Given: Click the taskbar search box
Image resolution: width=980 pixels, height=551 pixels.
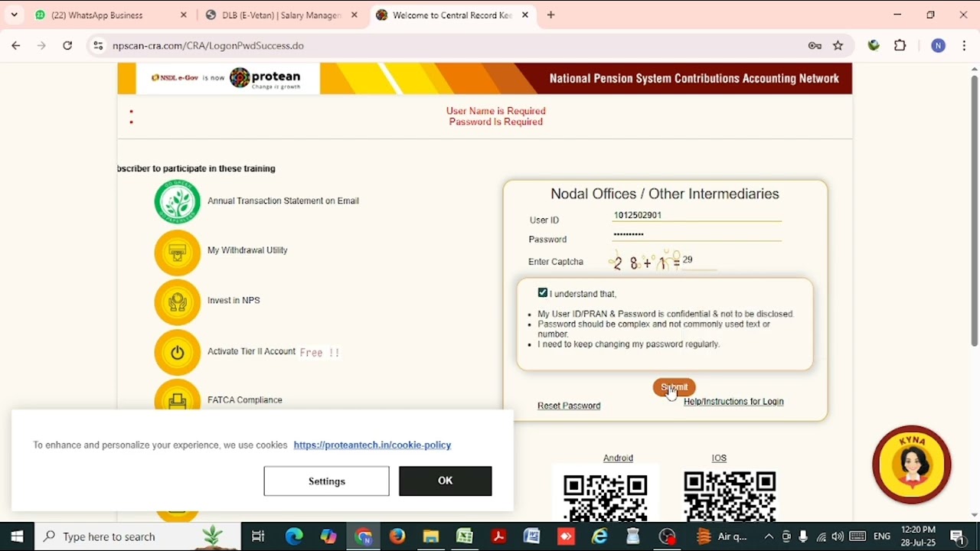Looking at the screenshot, I should click(x=138, y=536).
